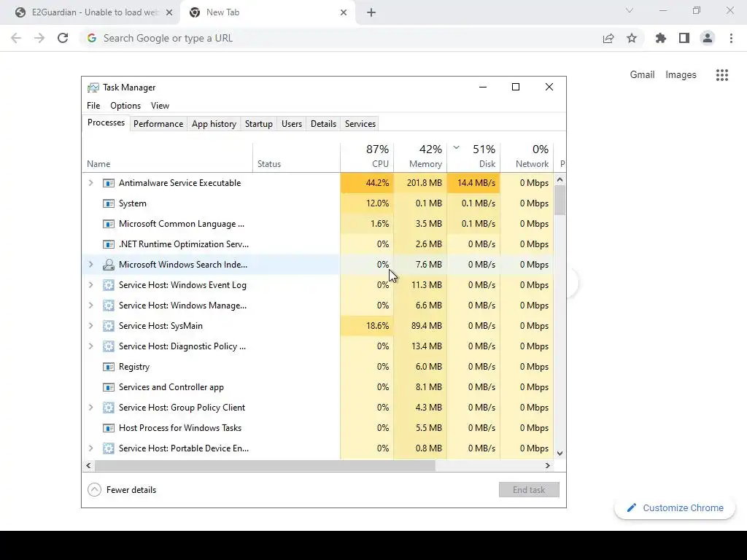Click the Service Host: Windows Event Log gear icon
The image size is (747, 560).
pos(109,285)
